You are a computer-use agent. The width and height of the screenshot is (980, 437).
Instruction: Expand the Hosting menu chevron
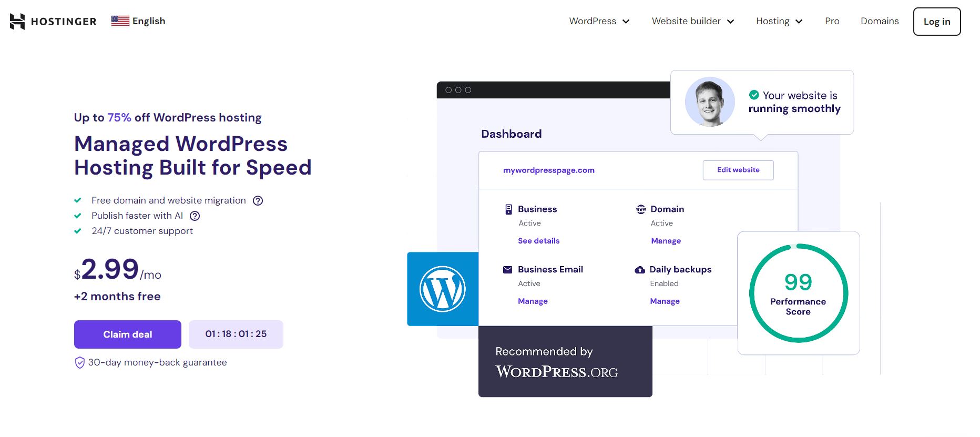799,22
